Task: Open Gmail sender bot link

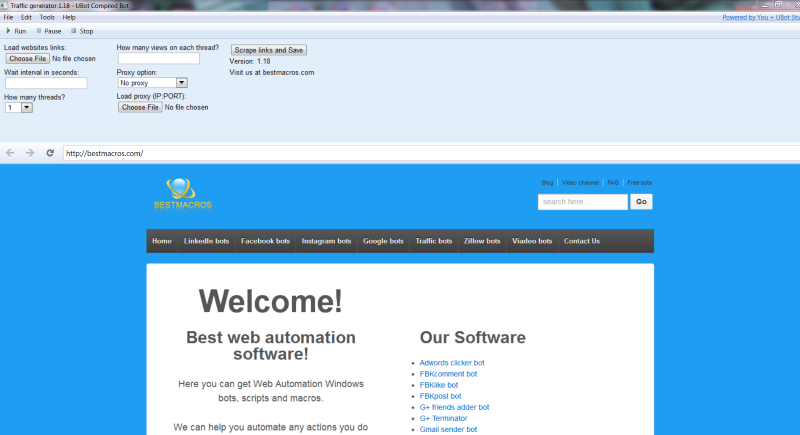Action: (448, 429)
